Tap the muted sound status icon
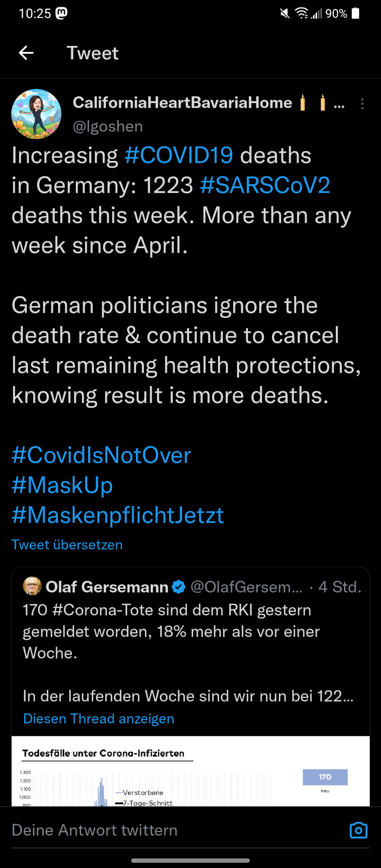Screen dimensions: 381x868 pyautogui.click(x=285, y=14)
